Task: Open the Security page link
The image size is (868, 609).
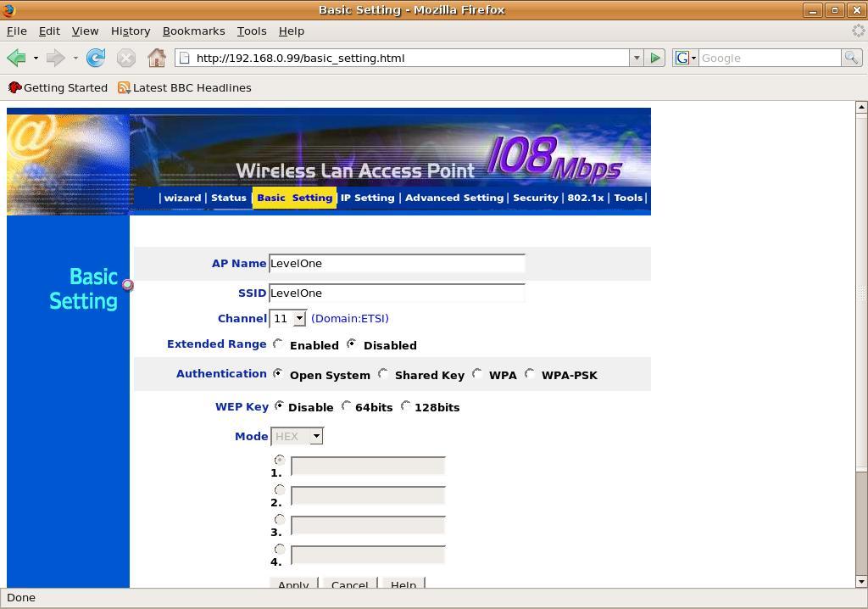Action: pyautogui.click(x=536, y=198)
